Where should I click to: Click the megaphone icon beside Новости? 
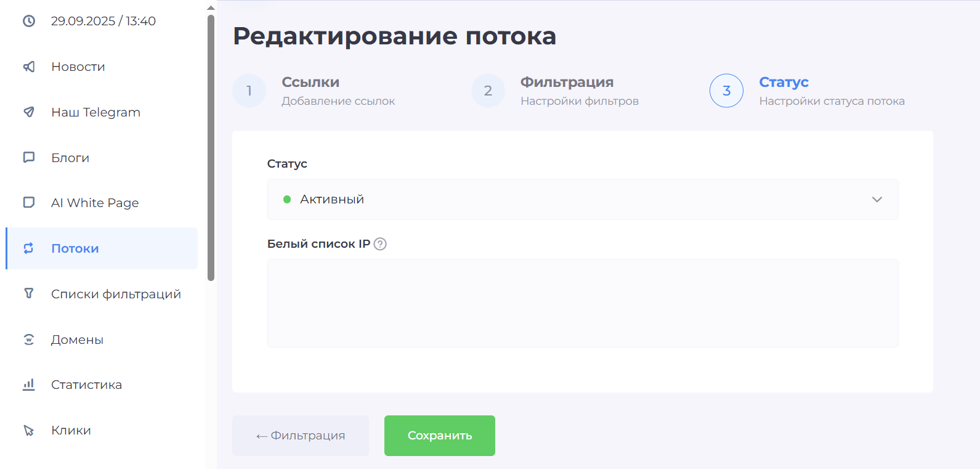[29, 67]
